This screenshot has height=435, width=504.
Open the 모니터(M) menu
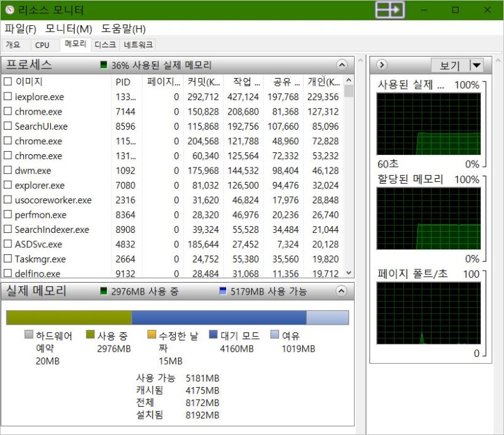[69, 29]
